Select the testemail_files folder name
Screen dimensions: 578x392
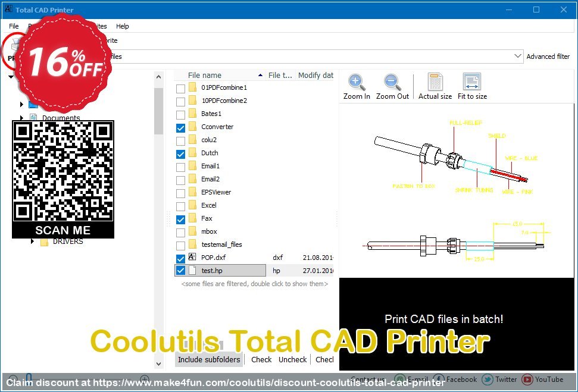tap(221, 244)
